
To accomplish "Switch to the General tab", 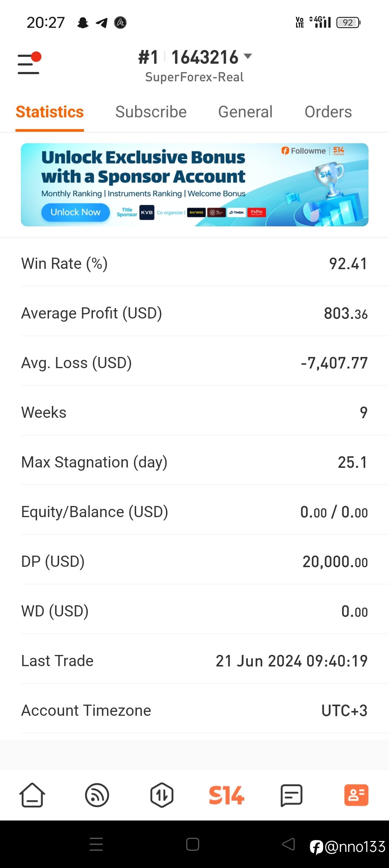I will [245, 112].
